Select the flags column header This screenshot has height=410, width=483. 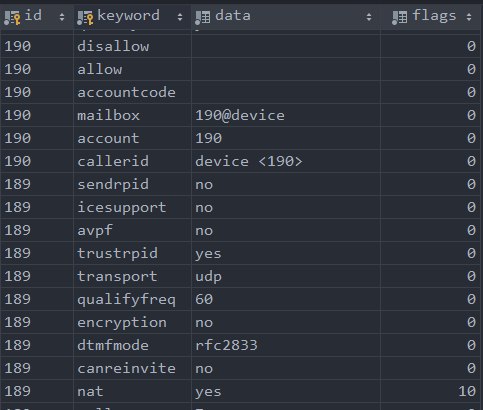(430, 17)
